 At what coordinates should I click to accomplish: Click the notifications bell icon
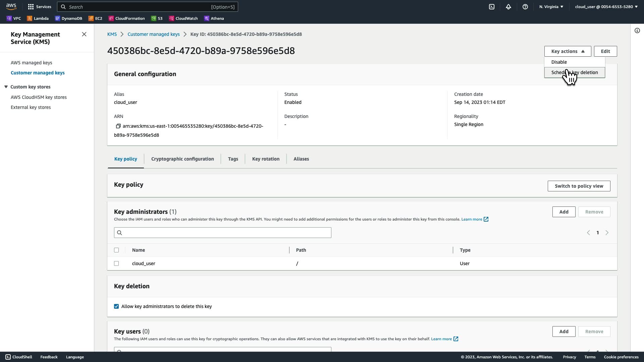(508, 7)
